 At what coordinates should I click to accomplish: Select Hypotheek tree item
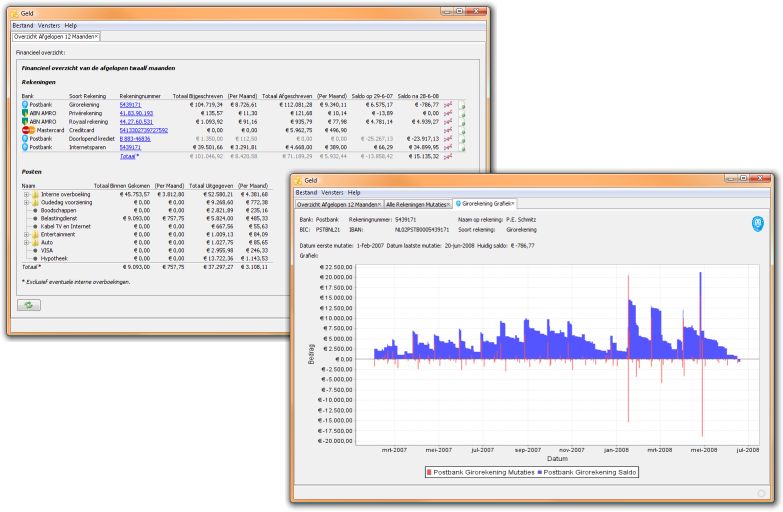tap(54, 258)
